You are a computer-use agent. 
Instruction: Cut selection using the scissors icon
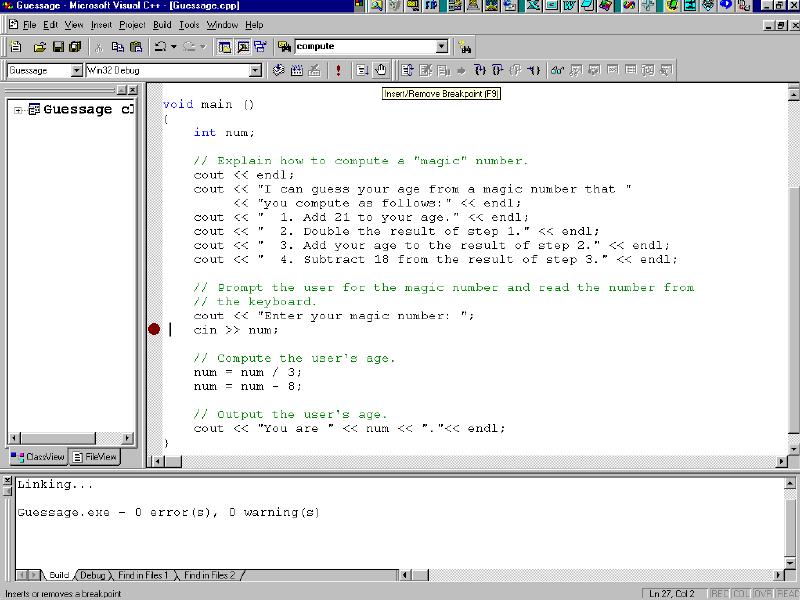[x=99, y=47]
